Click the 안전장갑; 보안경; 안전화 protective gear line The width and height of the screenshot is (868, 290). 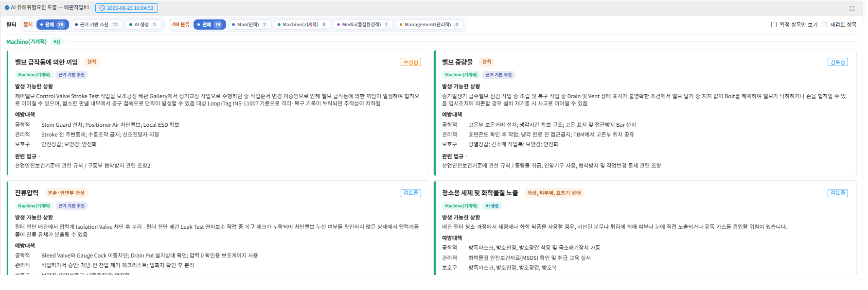coord(69,144)
